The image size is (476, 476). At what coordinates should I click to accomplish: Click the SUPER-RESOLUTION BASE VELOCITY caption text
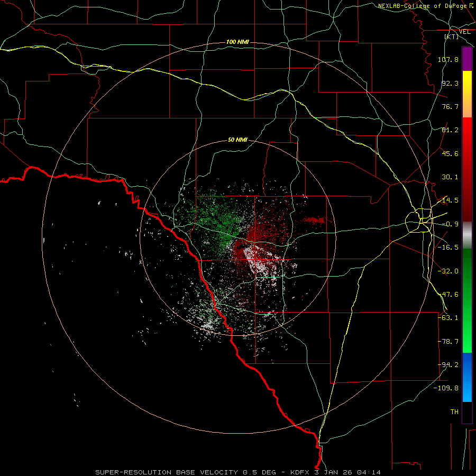coord(167,472)
